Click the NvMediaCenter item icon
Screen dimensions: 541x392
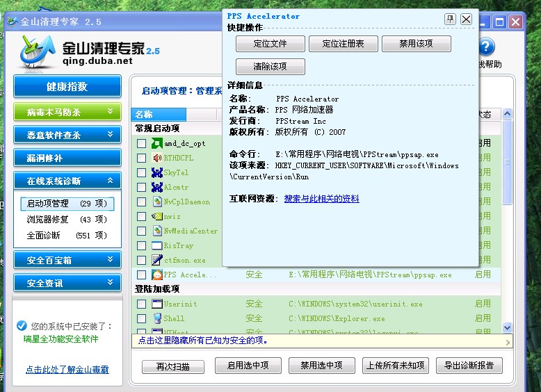[157, 231]
